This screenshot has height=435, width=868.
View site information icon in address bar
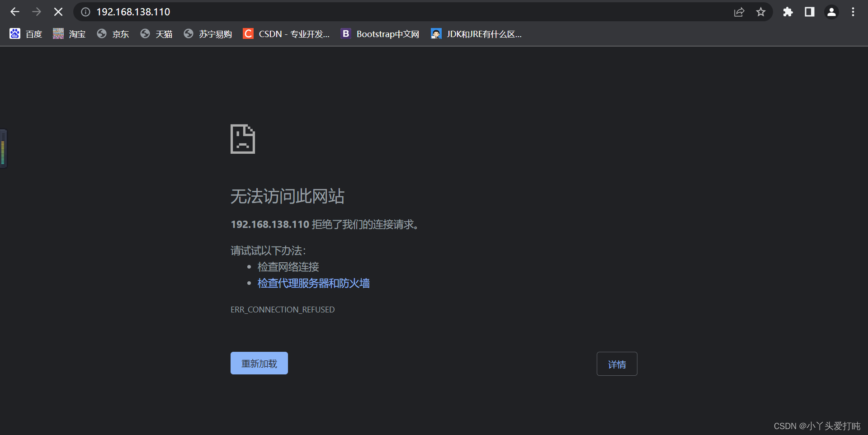click(85, 12)
